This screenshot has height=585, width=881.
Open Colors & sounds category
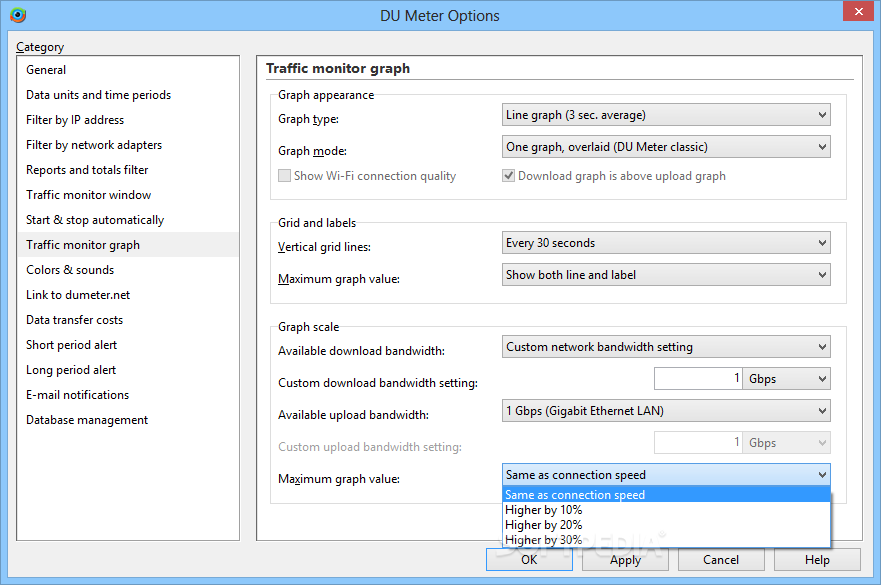point(128,270)
